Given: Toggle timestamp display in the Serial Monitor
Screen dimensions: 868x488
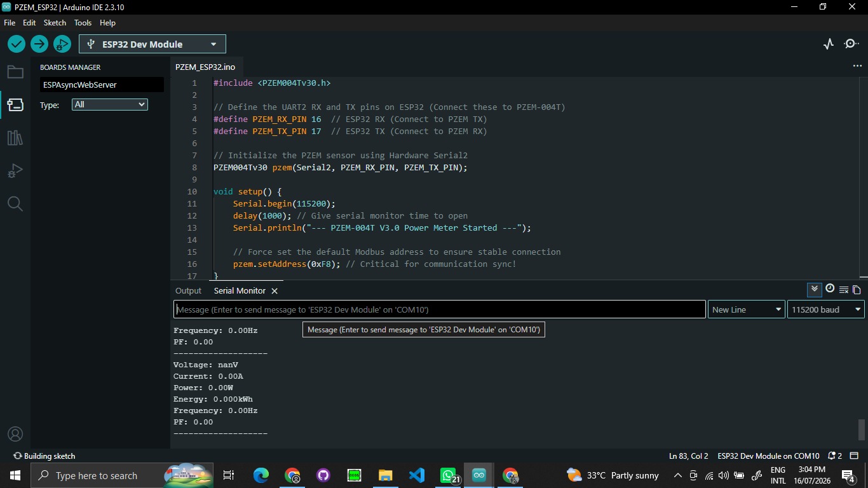Looking at the screenshot, I should tap(830, 289).
